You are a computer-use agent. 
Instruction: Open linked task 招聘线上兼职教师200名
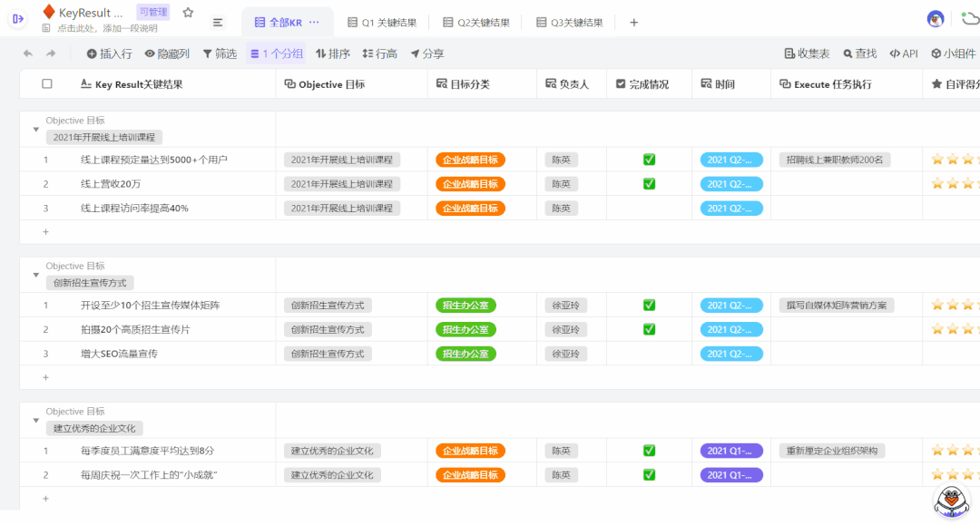(x=835, y=160)
